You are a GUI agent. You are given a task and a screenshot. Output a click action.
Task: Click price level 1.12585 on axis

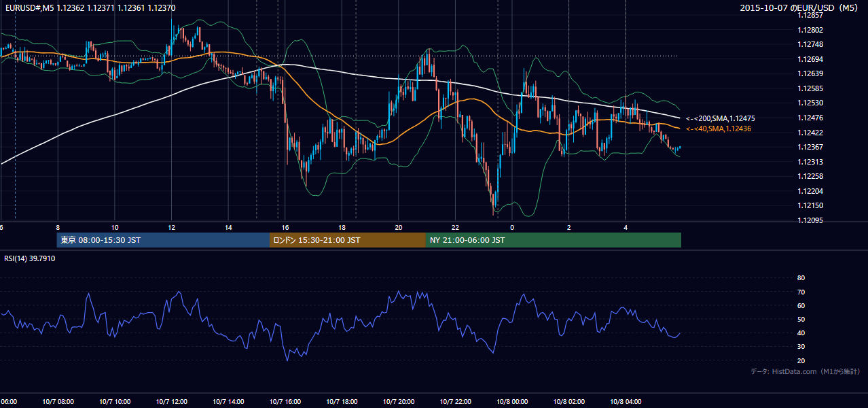pos(811,88)
